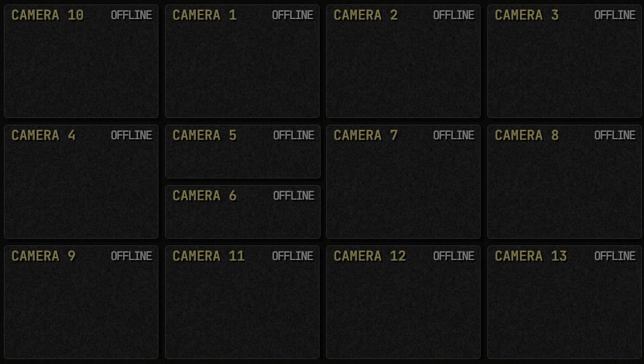Click the OFFLINE status on Camera 13
Image resolution: width=644 pixels, height=364 pixels.
[615, 256]
